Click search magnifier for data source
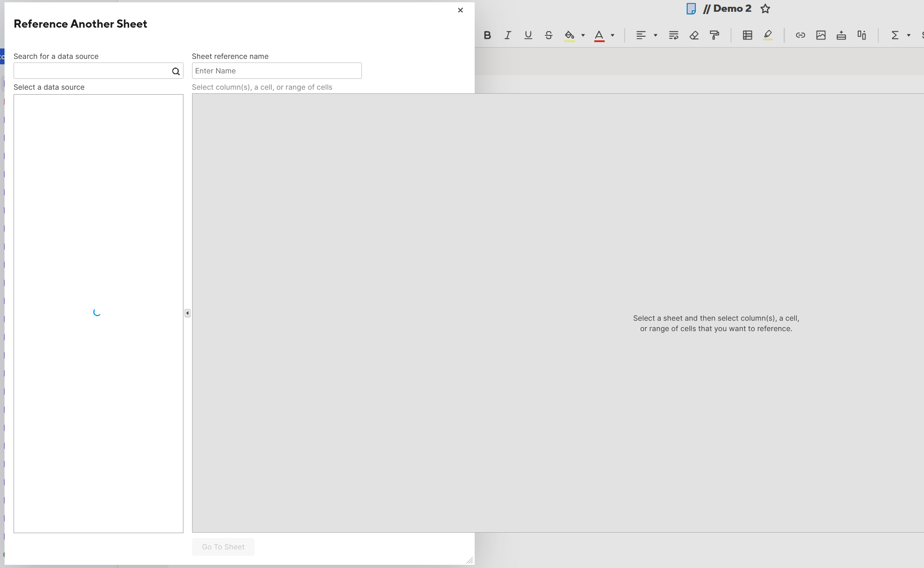Image resolution: width=924 pixels, height=568 pixels. (x=176, y=71)
